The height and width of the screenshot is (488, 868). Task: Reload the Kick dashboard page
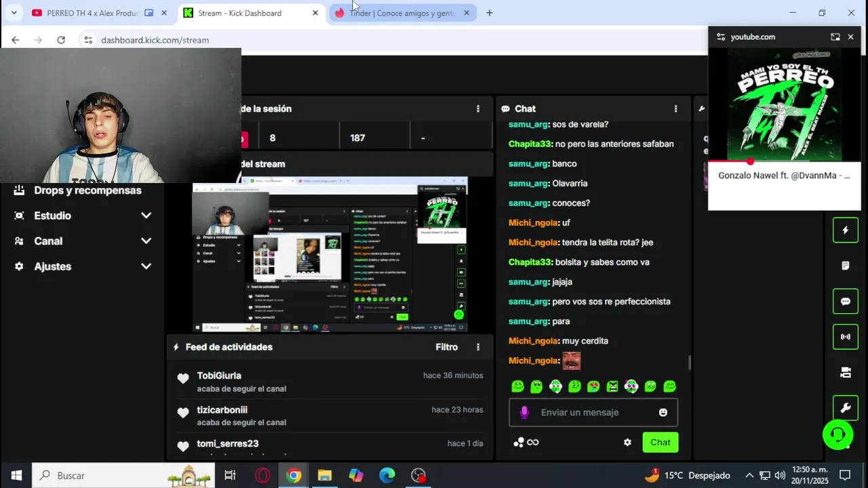pyautogui.click(x=61, y=40)
